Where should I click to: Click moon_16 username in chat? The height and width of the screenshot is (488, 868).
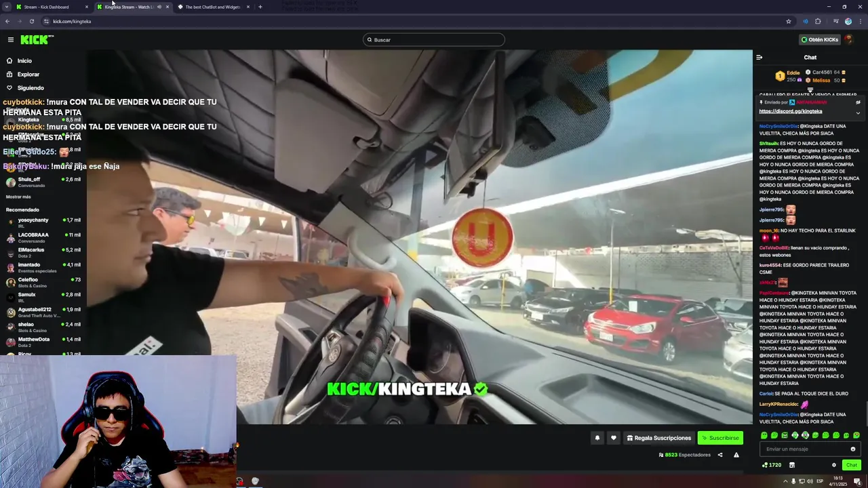769,230
